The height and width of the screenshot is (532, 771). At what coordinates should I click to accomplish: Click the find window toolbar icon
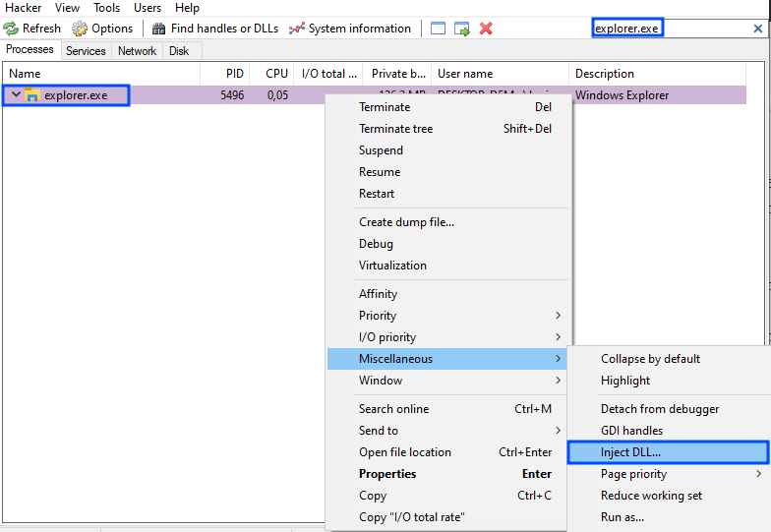[438, 29]
